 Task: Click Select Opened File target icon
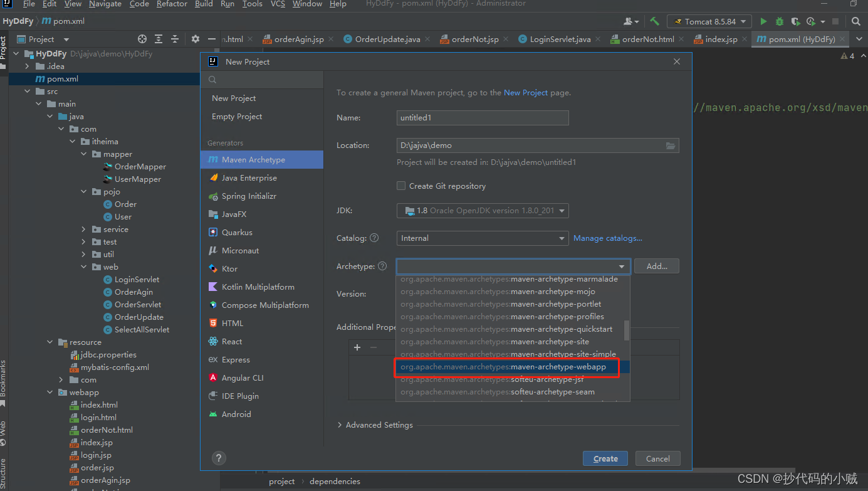142,39
